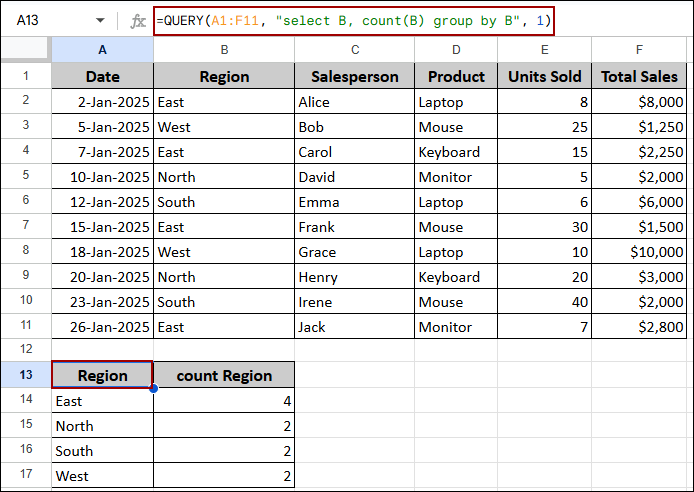Click the Product header cell
The height and width of the screenshot is (492, 694).
coord(456,76)
